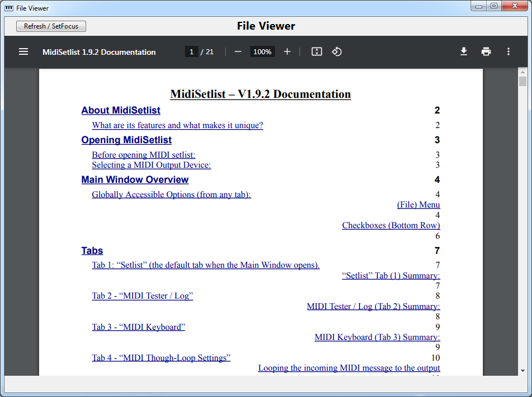Screen dimensions: 532x397
Task: Click the scrollbar down arrow
Action: (522, 370)
